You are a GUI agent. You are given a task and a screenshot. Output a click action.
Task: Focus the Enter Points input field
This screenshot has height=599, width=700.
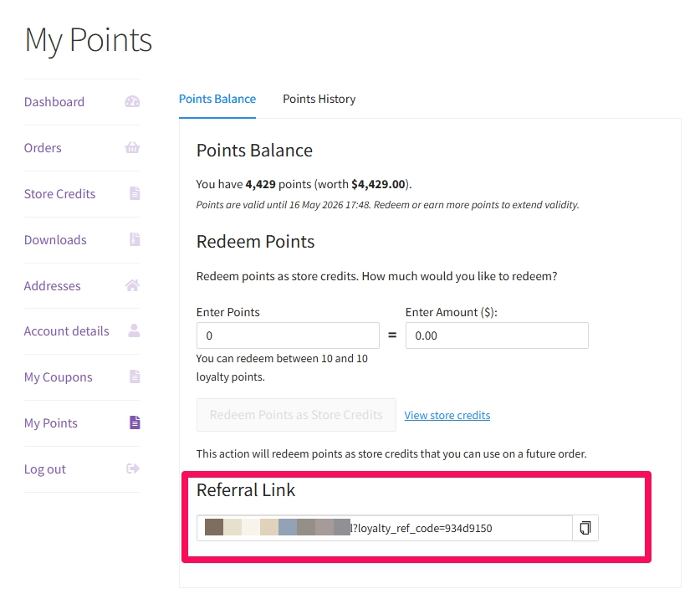click(288, 335)
